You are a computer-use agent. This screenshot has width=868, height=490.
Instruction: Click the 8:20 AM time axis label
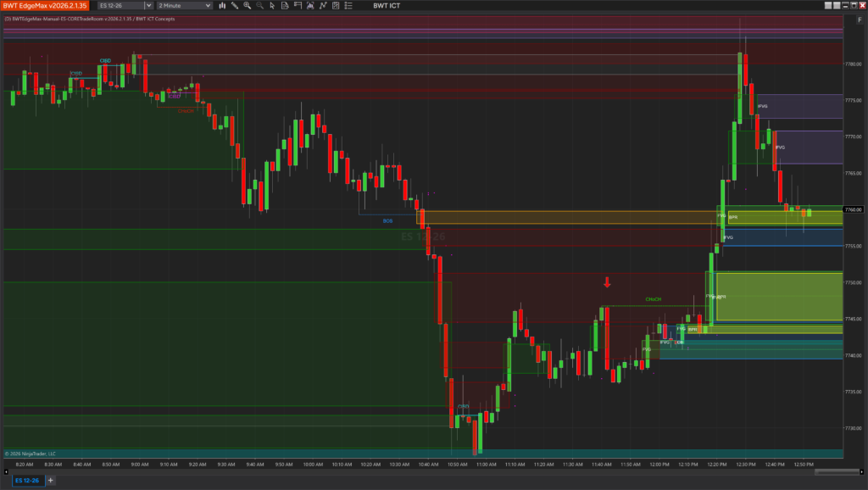click(x=25, y=465)
